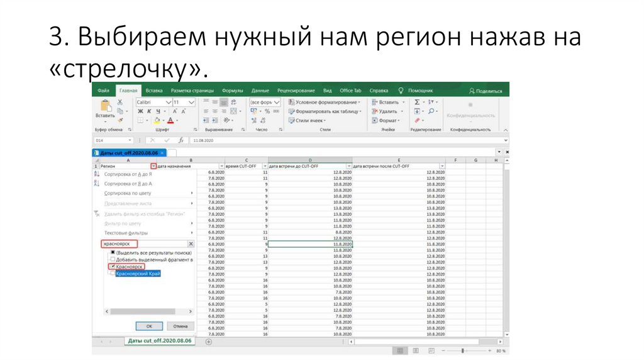Select the Format Painter brush icon
The width and height of the screenshot is (644, 361).
point(120,120)
